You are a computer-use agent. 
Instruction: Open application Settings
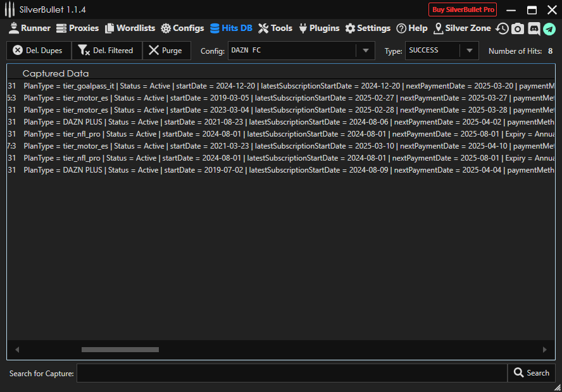pyautogui.click(x=368, y=28)
